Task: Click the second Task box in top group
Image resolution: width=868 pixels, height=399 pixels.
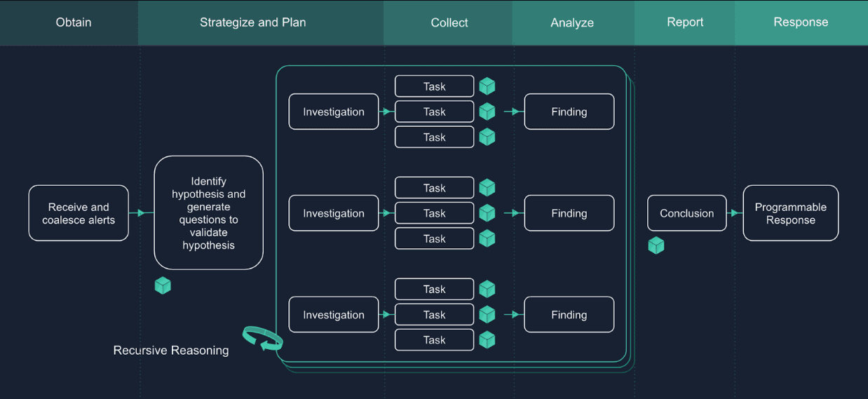Action: [x=435, y=111]
